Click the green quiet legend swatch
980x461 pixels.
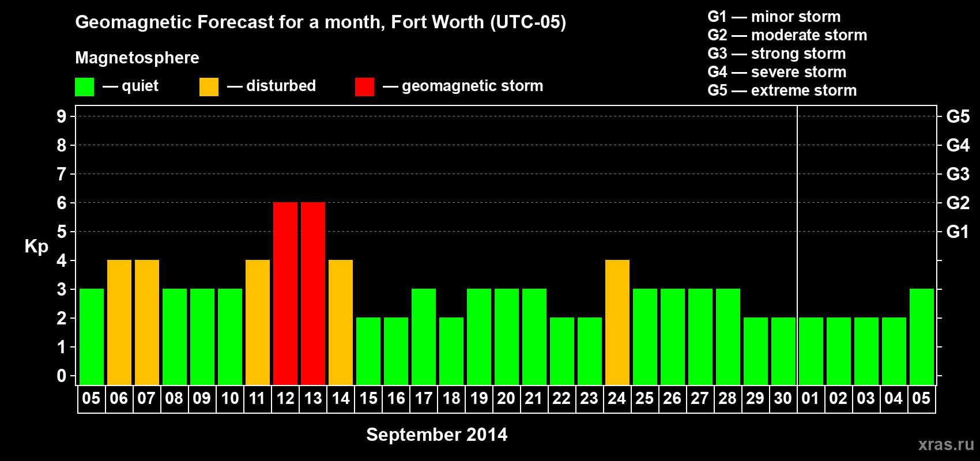click(84, 87)
